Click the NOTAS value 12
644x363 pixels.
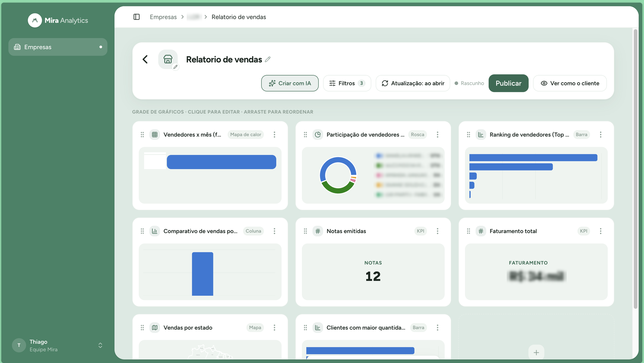coord(373,276)
